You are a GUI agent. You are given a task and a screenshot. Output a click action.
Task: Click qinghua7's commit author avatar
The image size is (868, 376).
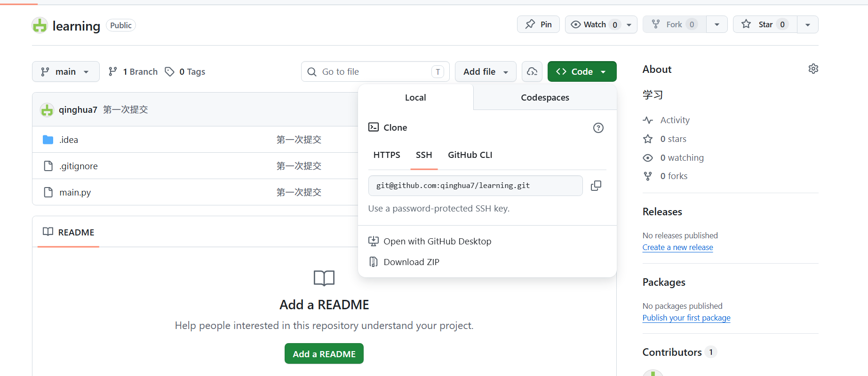click(47, 110)
